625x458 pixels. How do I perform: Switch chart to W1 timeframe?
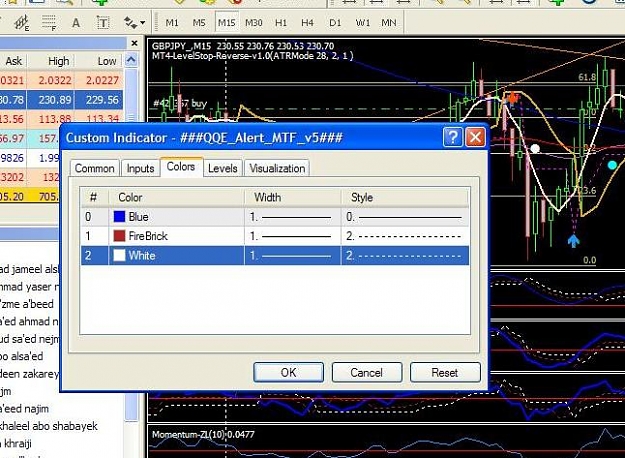point(362,23)
